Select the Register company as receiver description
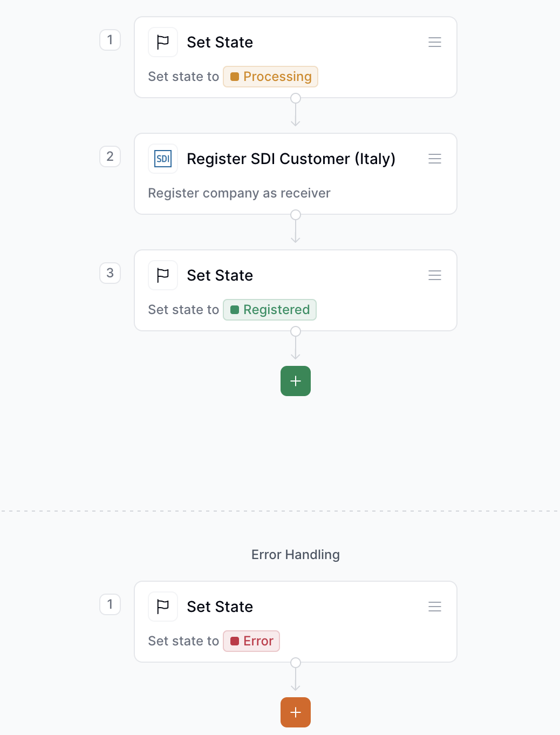The height and width of the screenshot is (735, 560). coord(239,193)
